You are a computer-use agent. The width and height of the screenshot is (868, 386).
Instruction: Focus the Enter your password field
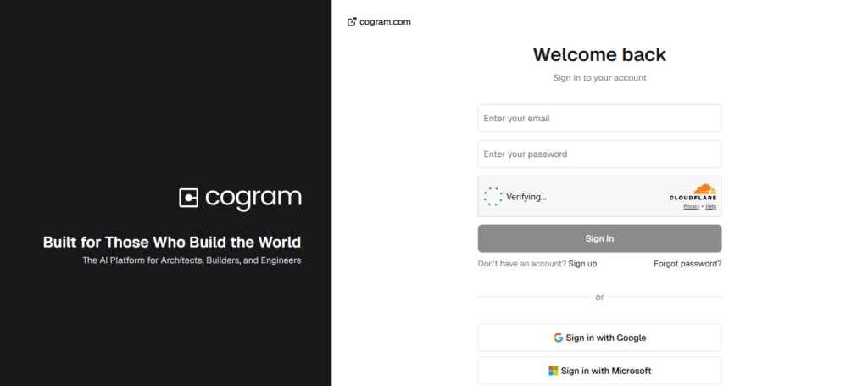[599, 154]
